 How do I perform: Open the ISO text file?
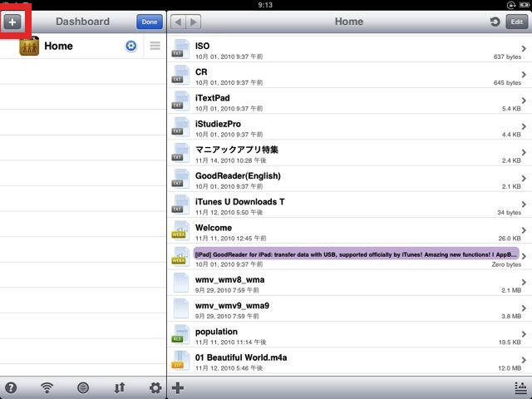point(349,49)
